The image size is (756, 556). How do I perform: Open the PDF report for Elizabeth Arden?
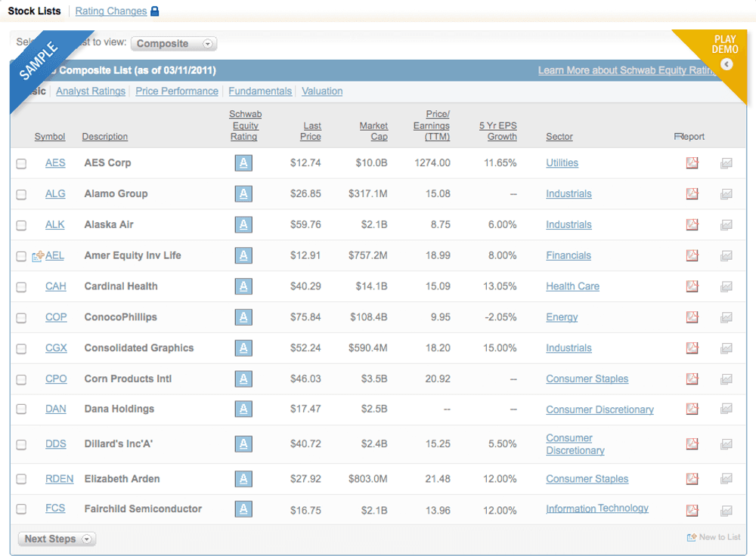692,478
